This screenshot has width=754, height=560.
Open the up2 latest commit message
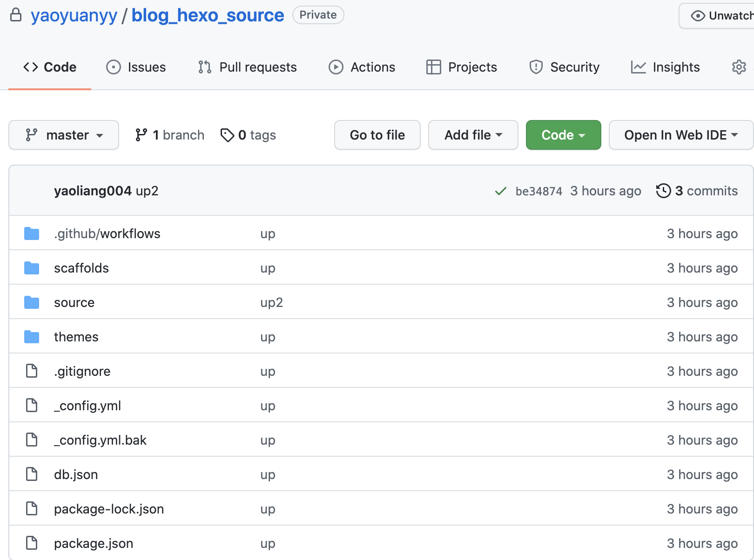coord(147,191)
